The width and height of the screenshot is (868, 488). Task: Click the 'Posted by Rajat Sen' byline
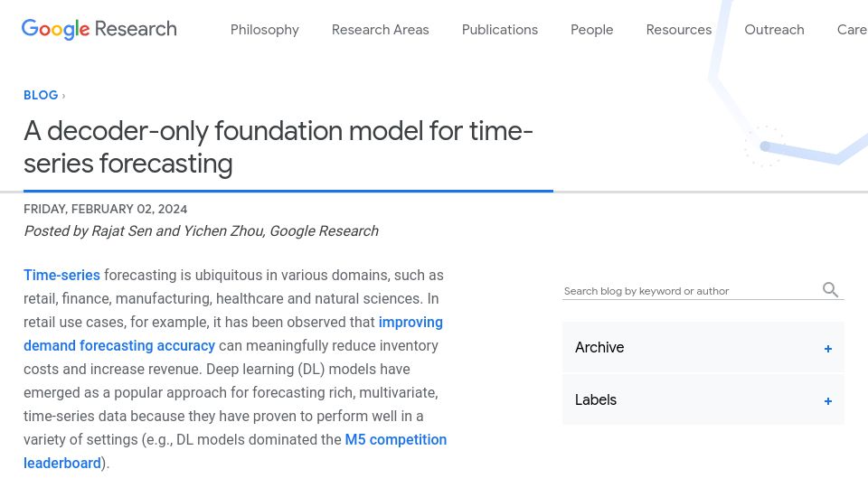click(201, 231)
